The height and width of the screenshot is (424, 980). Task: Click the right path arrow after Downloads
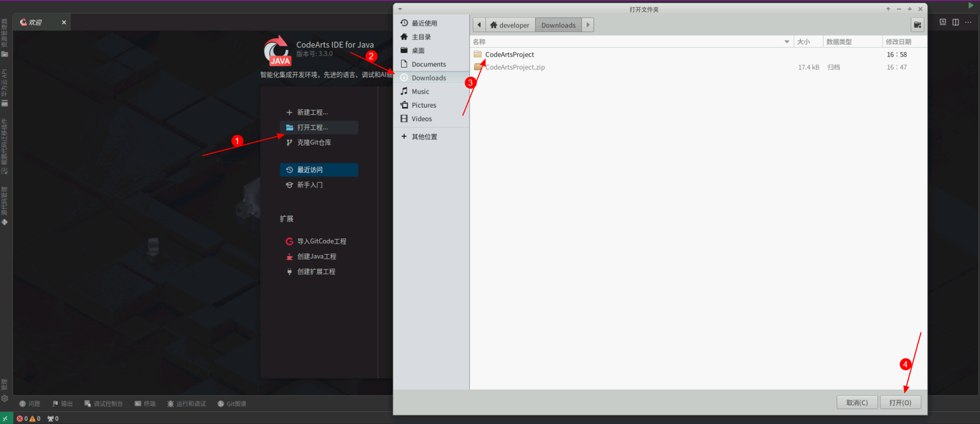[x=588, y=25]
